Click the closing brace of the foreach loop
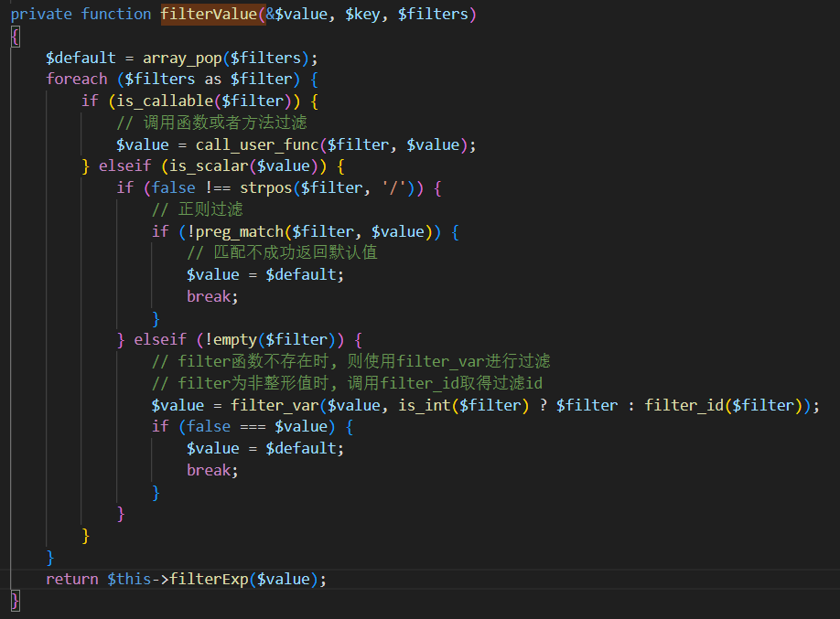 tap(50, 558)
